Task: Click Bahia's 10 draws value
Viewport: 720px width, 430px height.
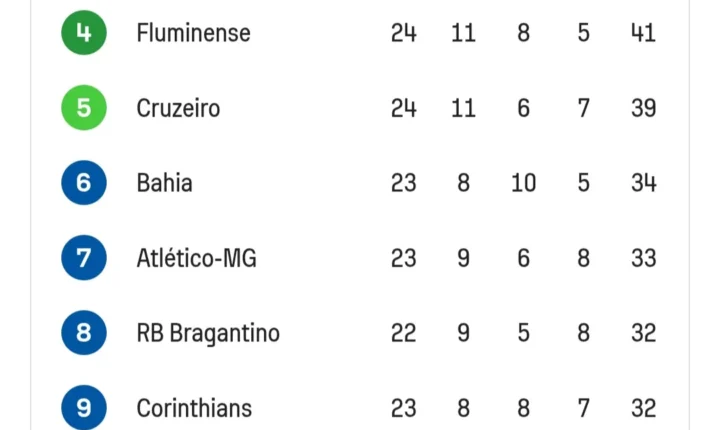Action: [523, 183]
